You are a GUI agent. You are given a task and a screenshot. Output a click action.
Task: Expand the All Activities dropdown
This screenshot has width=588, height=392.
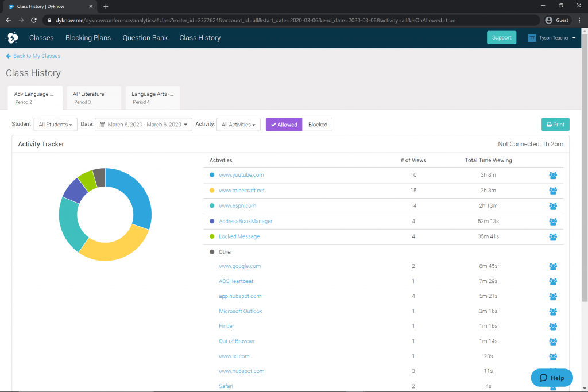[x=238, y=124]
